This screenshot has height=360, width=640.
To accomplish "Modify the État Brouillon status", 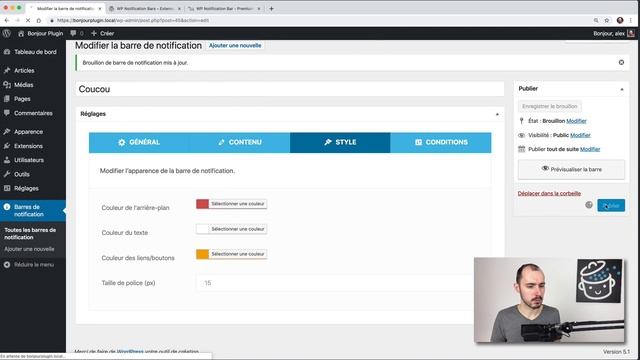I will tap(576, 121).
